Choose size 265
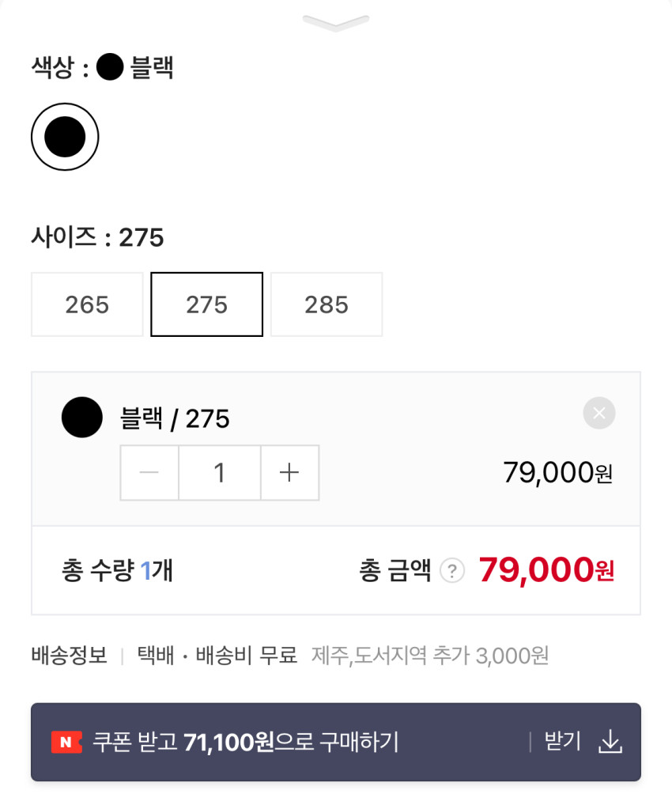This screenshot has height=794, width=672. coord(87,304)
